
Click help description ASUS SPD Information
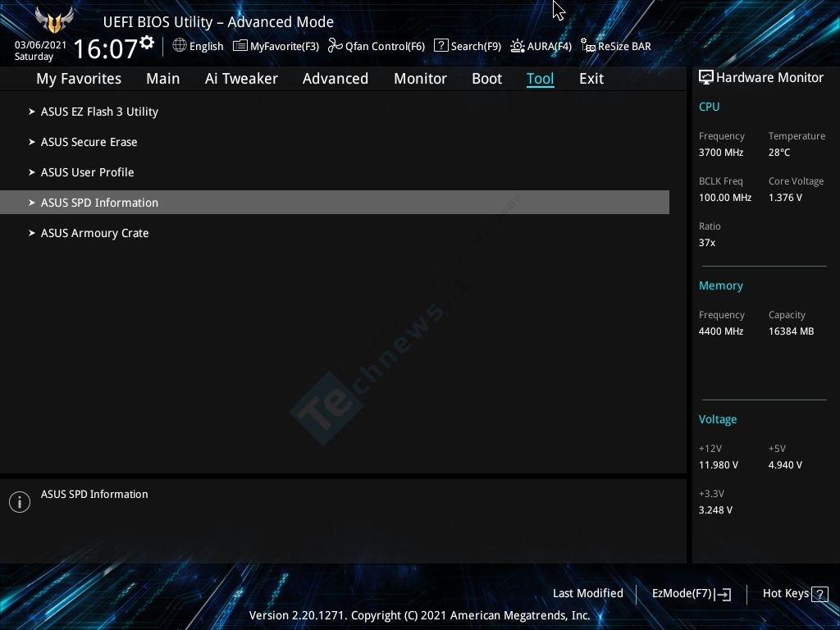[94, 495]
